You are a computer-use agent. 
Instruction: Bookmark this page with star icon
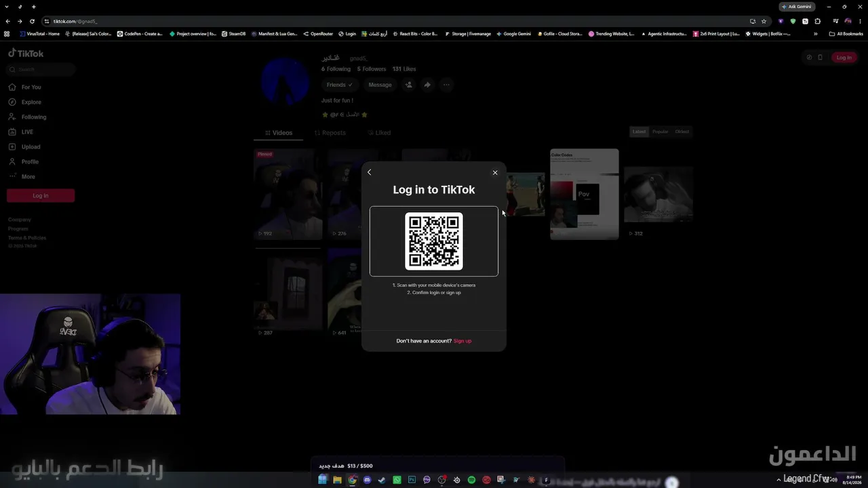pyautogui.click(x=764, y=21)
